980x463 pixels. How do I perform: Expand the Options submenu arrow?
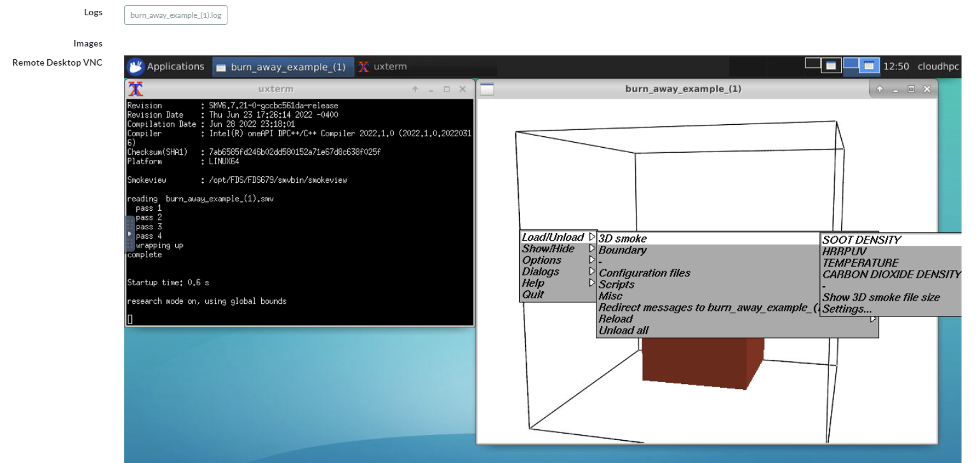pyautogui.click(x=592, y=260)
